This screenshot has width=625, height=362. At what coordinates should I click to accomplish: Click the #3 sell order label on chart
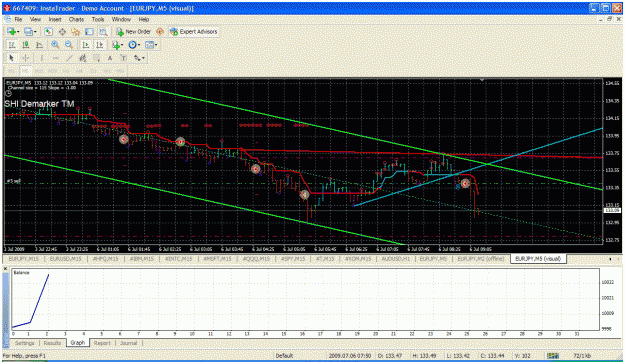14,181
